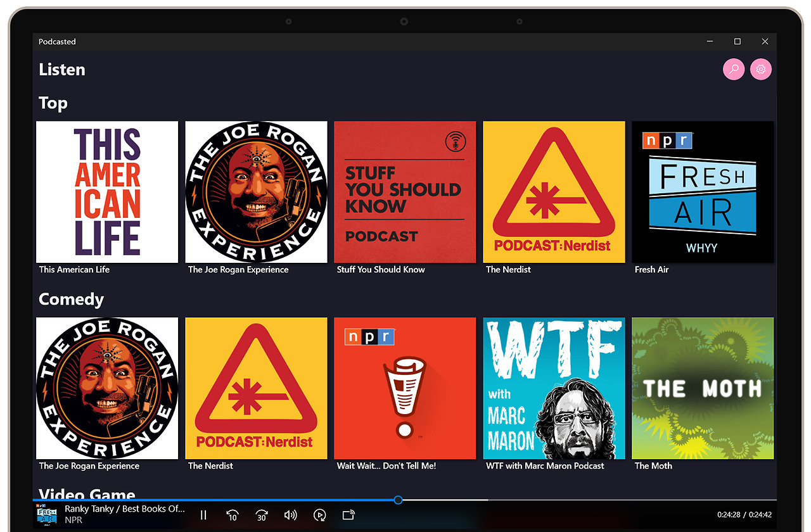Click the volume speaker icon
The height and width of the screenshot is (532, 811).
pos(290,515)
